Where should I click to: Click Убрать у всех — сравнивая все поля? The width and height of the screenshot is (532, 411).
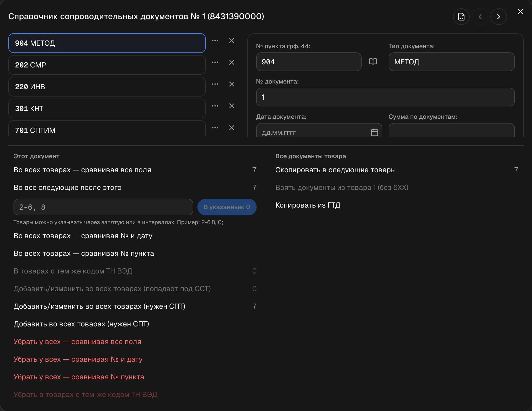(135, 342)
